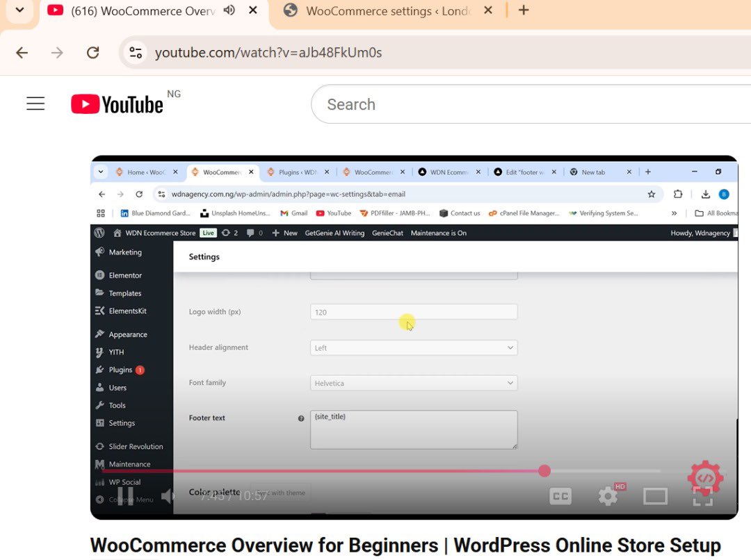Click the Live badge in the admin bar
Screen dimensions: 751x560
tap(209, 233)
